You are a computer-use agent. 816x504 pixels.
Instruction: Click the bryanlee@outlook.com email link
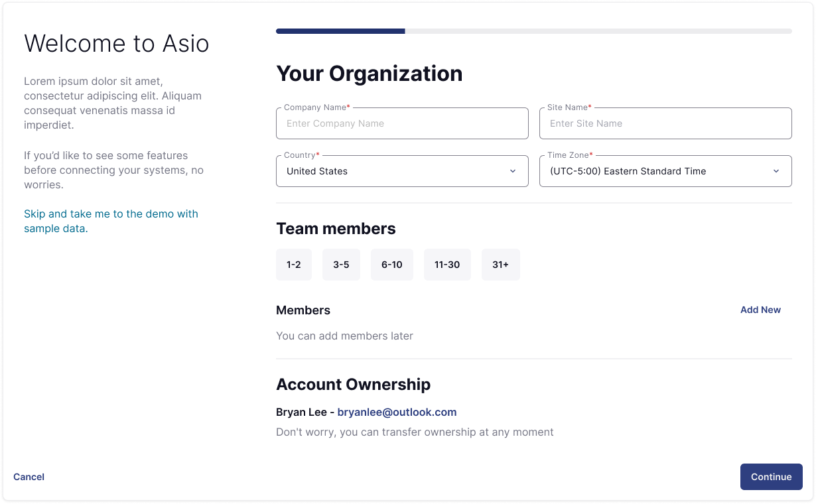[x=397, y=412]
